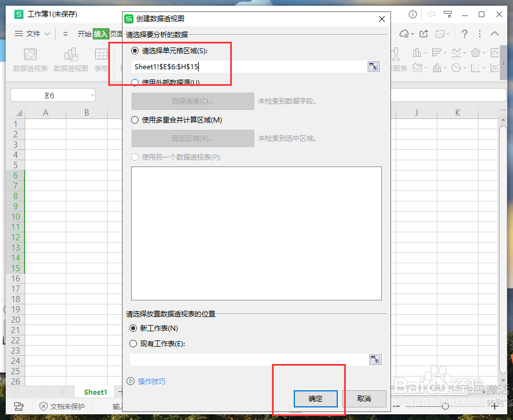Select the 请选择单元格区域(S) radio button

coord(135,51)
